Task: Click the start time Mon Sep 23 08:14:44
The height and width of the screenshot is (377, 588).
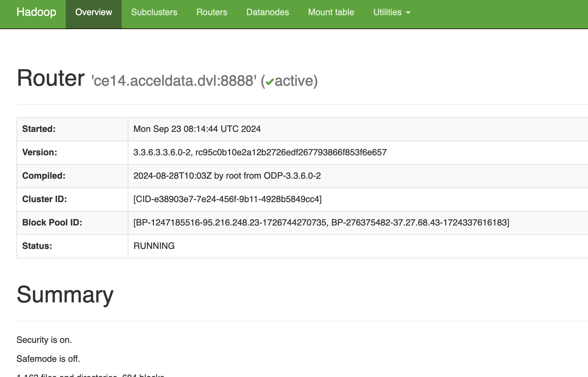Action: point(197,129)
